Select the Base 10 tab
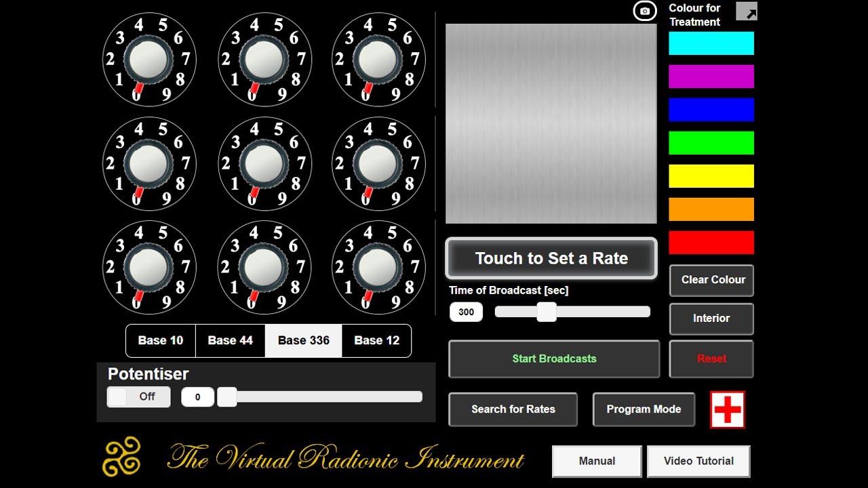The image size is (868, 488). click(161, 340)
